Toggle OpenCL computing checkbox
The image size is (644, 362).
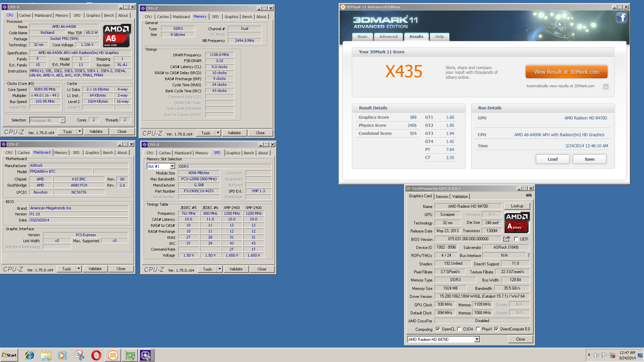pyautogui.click(x=438, y=329)
